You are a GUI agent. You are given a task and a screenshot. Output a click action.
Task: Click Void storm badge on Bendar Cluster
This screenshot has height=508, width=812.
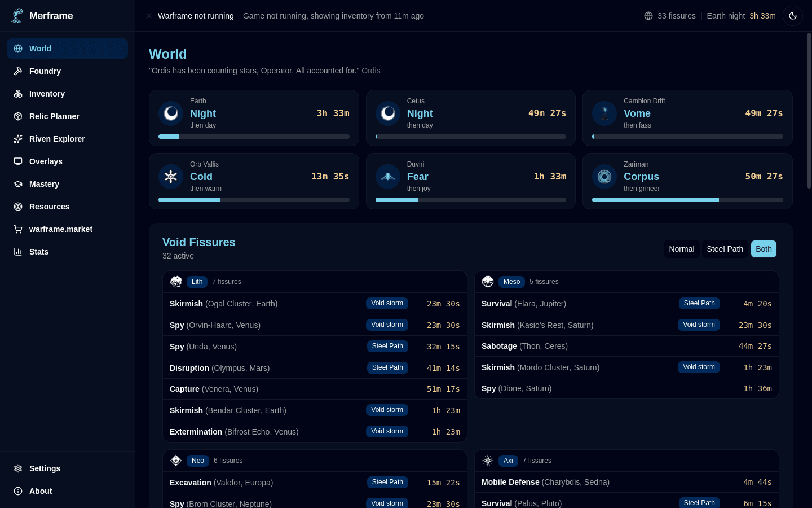(387, 410)
